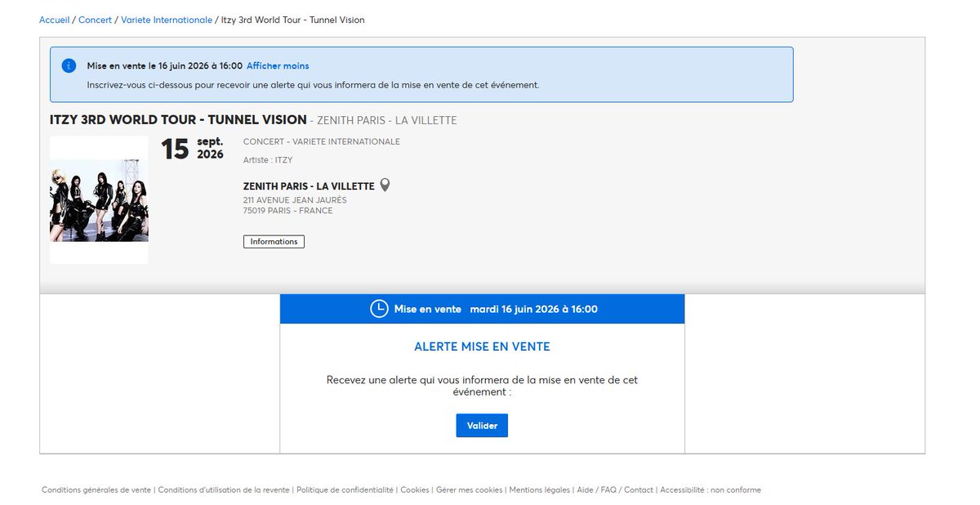This screenshot has width=980, height=505.
Task: Open the Variete Internationale breadcrumb
Action: 167,20
